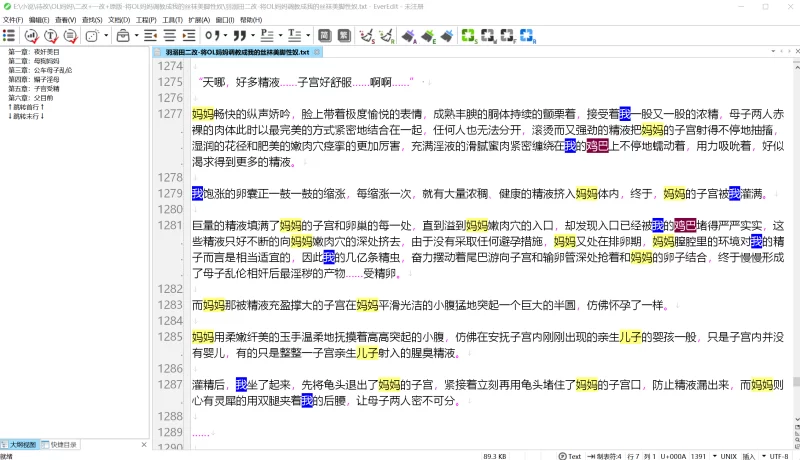The width and height of the screenshot is (800, 460).
Task: Click the Simplified Chinese conversion icon
Action: click(x=325, y=35)
